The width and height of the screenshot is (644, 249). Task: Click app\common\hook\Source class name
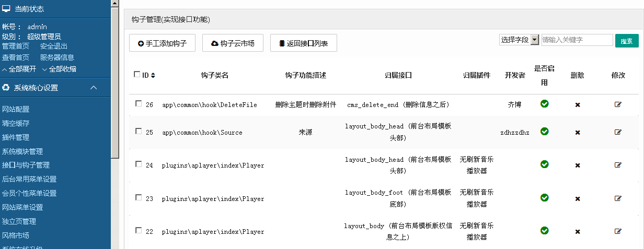202,133
